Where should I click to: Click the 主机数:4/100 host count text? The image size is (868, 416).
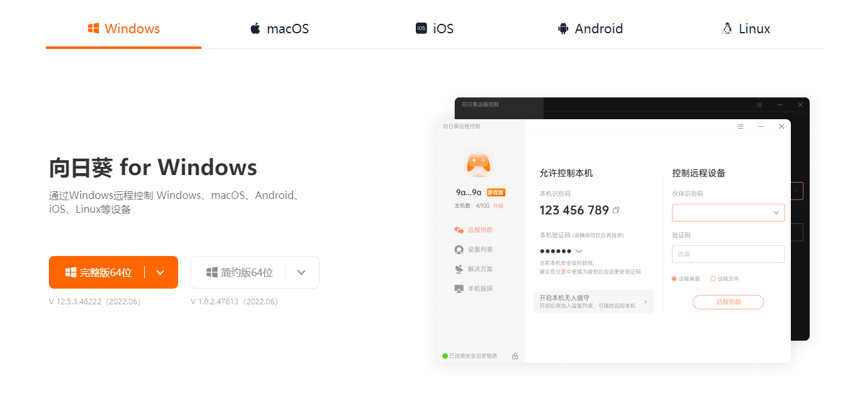click(472, 206)
